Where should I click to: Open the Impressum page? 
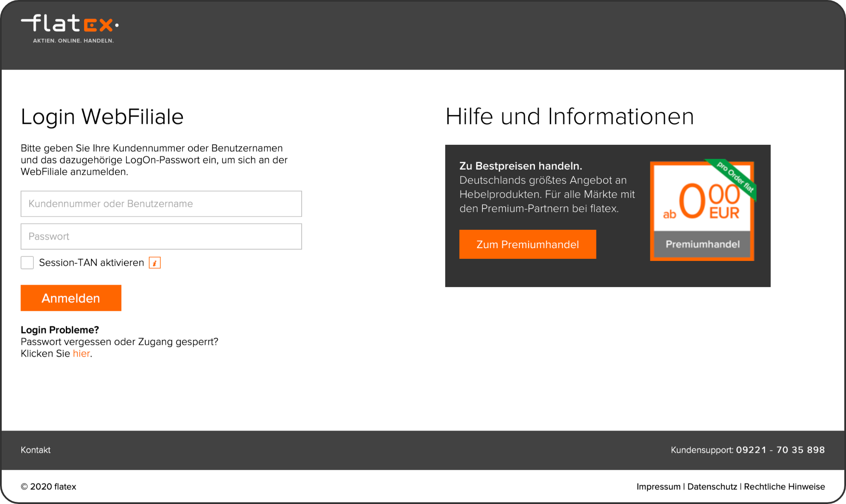(x=658, y=486)
